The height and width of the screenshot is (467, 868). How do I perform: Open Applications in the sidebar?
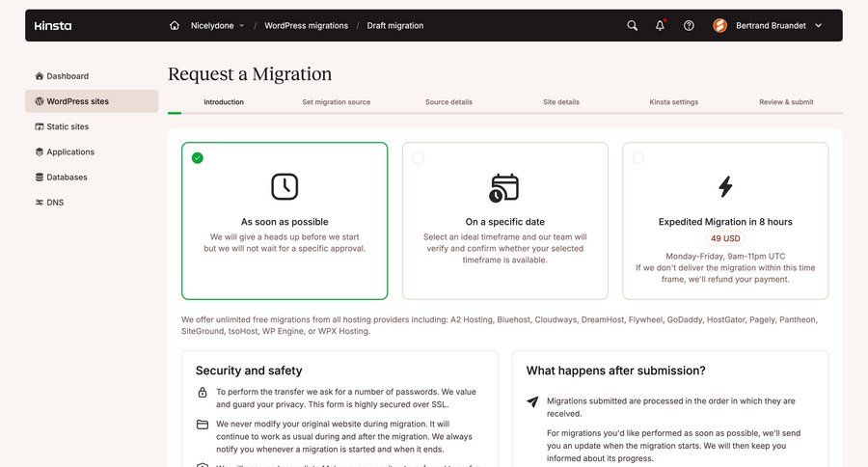click(x=92, y=151)
